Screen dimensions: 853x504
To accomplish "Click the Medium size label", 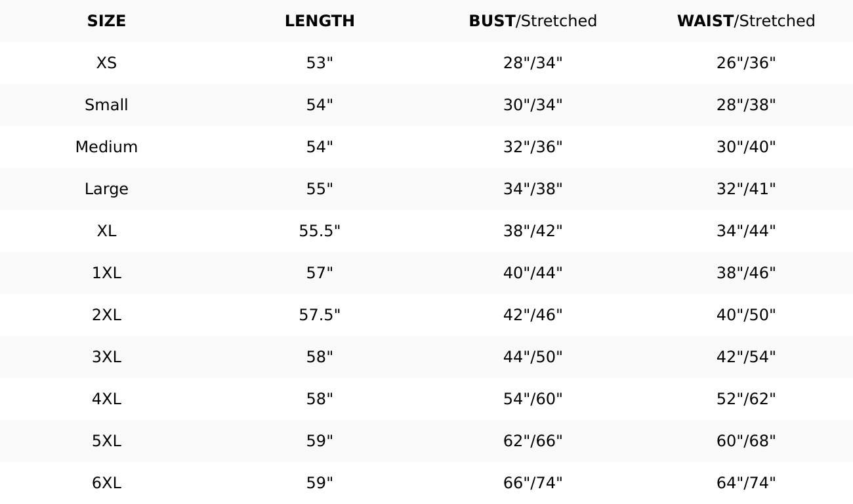I will click(106, 147).
